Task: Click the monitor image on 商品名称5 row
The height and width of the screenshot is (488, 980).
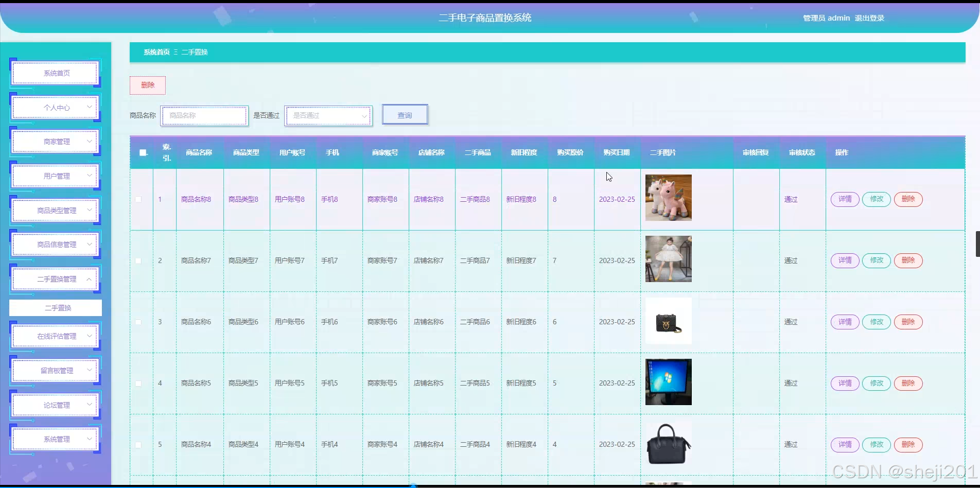Action: (668, 381)
